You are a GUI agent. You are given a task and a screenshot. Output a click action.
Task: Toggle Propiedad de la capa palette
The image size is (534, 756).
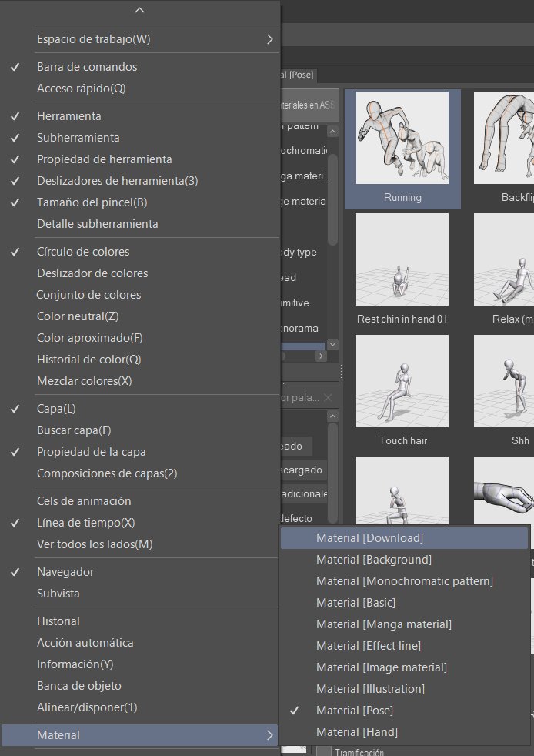click(140, 452)
